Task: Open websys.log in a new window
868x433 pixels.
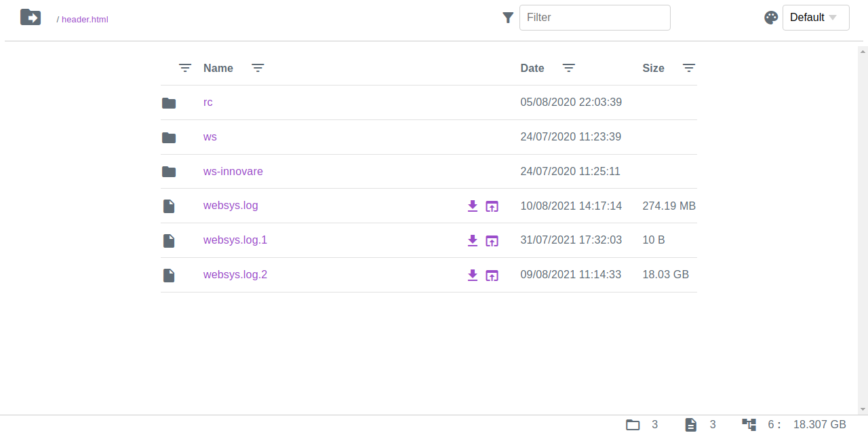Action: (492, 206)
